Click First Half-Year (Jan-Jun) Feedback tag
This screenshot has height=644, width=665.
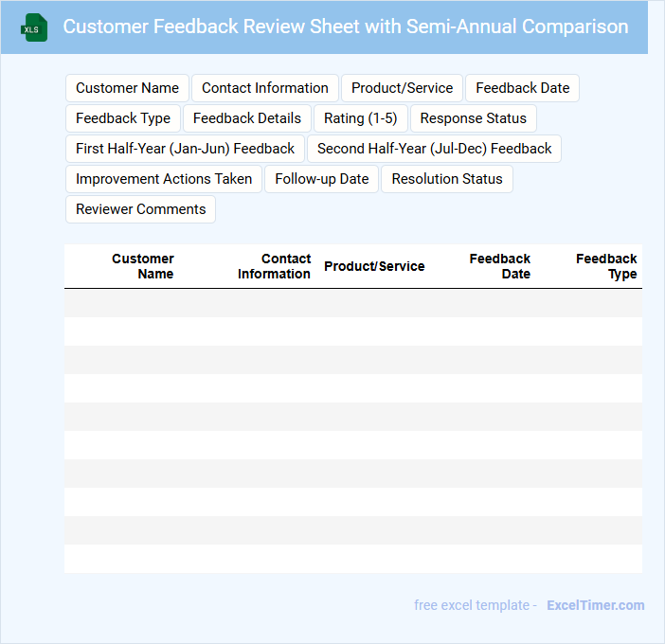point(186,149)
